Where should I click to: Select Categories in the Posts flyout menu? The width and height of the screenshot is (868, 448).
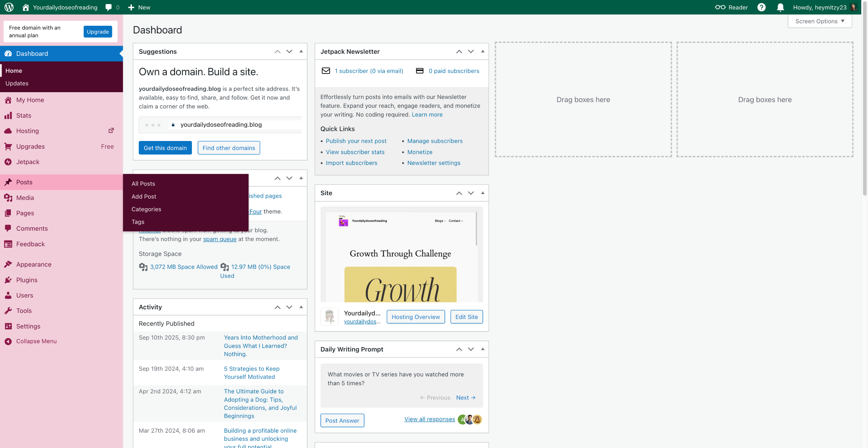146,209
